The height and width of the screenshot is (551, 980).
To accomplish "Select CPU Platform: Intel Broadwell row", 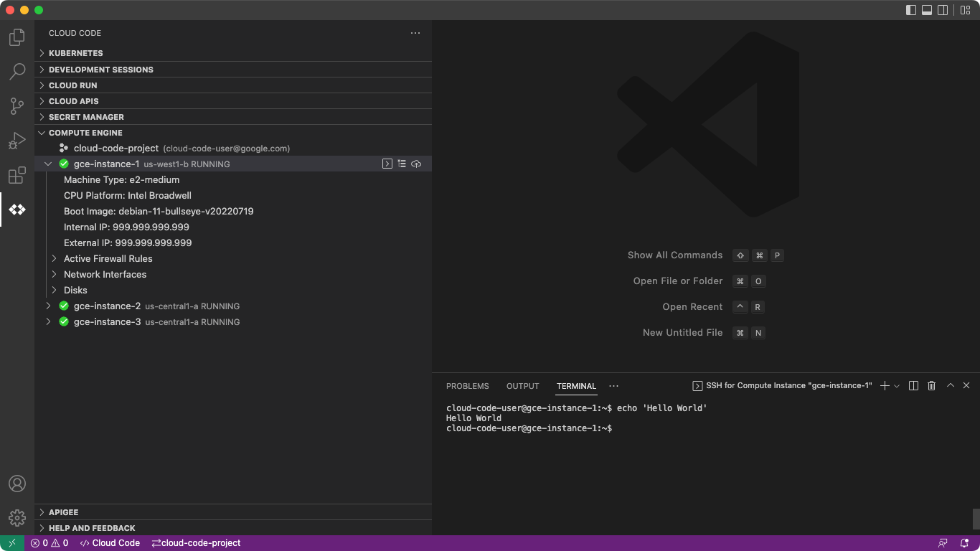I will pyautogui.click(x=233, y=196).
